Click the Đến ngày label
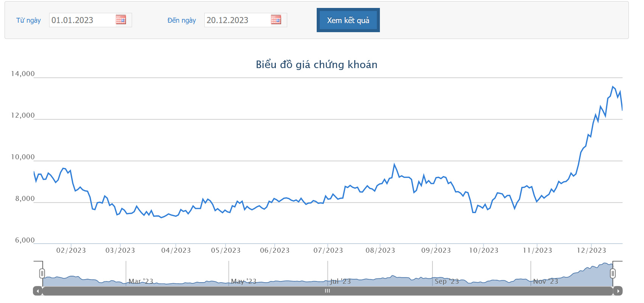The height and width of the screenshot is (303, 644). [x=182, y=20]
